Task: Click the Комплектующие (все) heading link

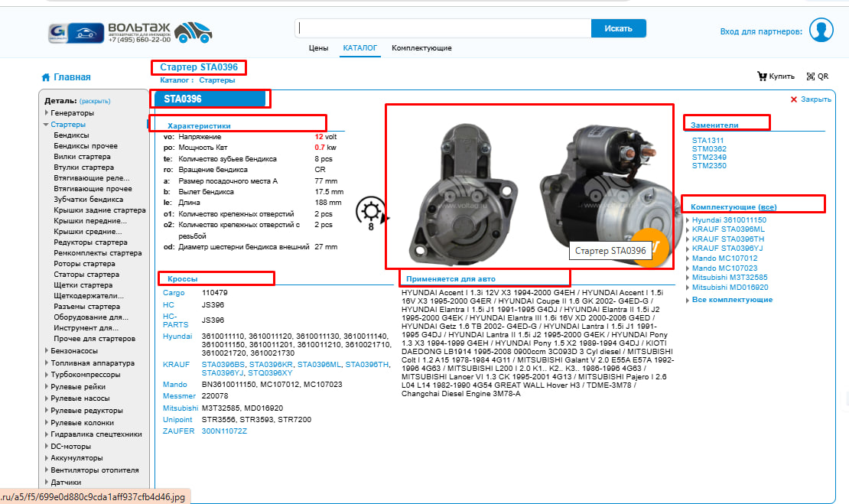Action: click(734, 206)
